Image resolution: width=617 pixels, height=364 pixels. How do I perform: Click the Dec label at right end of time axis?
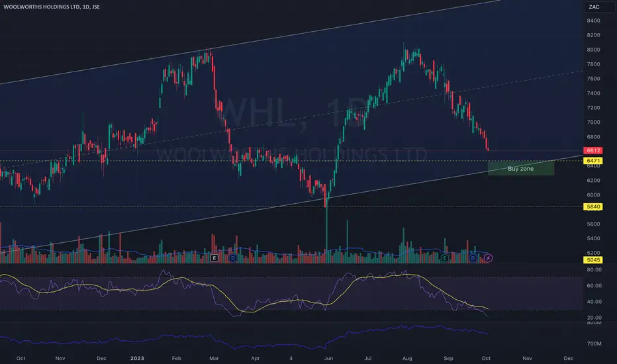coord(568,358)
